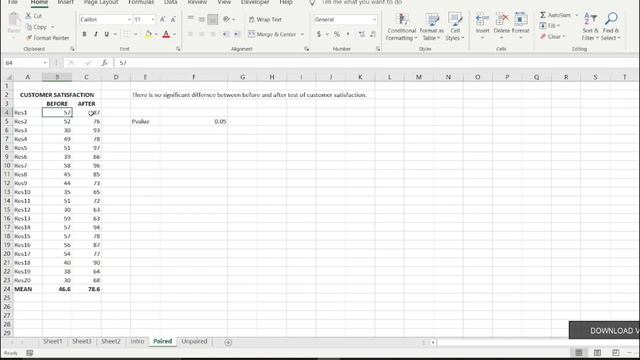Select all cells corner button
Viewport: 640px width, 360px height.
tap(7, 77)
